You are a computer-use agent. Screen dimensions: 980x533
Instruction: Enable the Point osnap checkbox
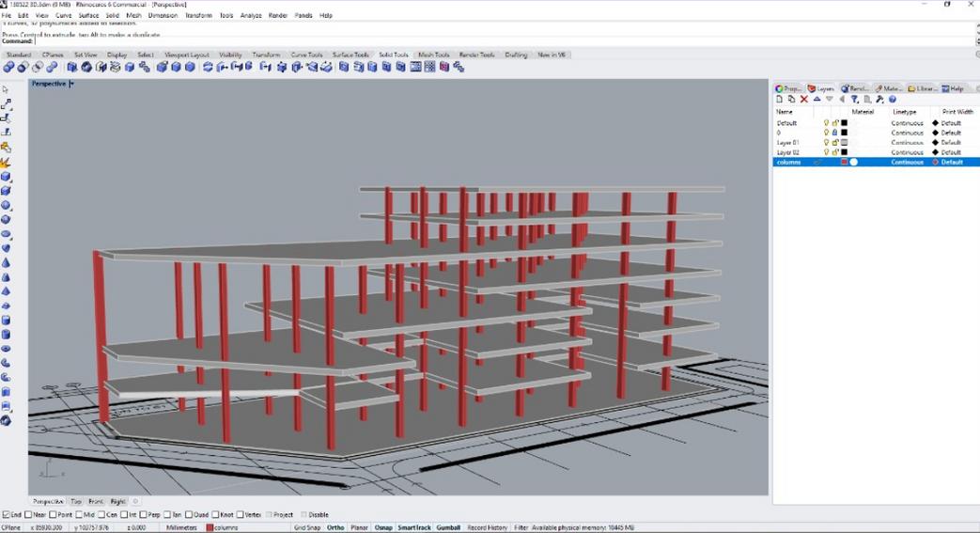[x=54, y=515]
